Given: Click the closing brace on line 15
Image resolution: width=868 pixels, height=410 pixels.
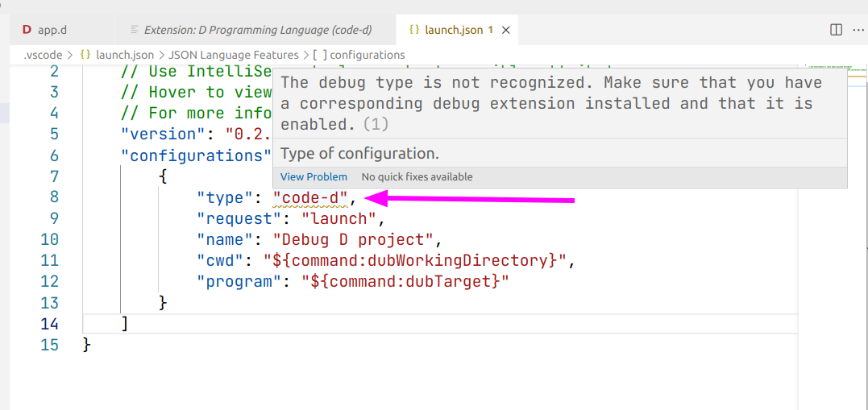Looking at the screenshot, I should [87, 345].
